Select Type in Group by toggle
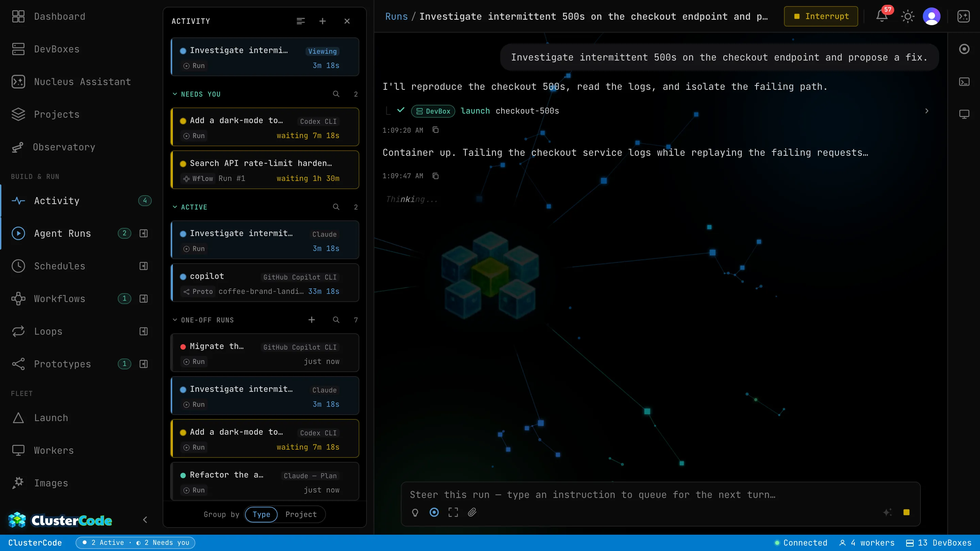The height and width of the screenshot is (551, 980). click(261, 514)
